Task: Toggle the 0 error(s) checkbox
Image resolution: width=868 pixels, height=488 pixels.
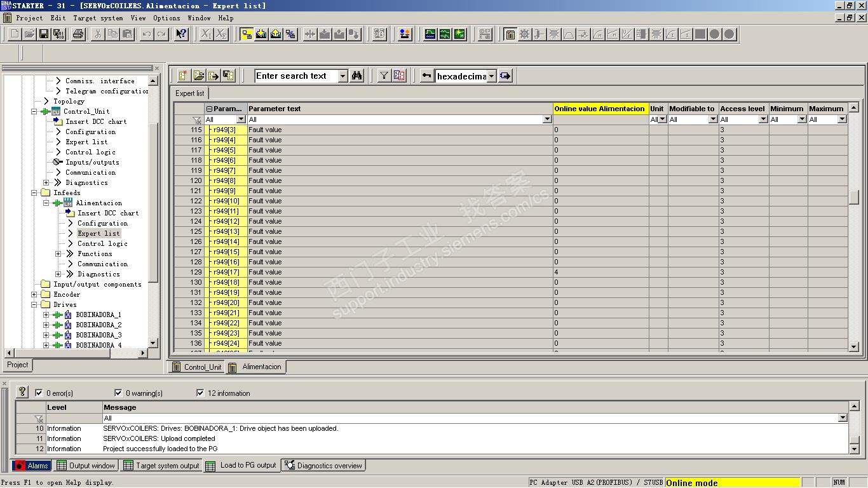Action: point(39,393)
